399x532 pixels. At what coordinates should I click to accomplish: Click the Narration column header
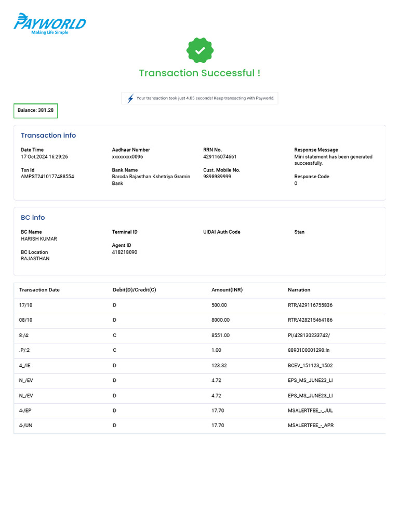pyautogui.click(x=299, y=290)
